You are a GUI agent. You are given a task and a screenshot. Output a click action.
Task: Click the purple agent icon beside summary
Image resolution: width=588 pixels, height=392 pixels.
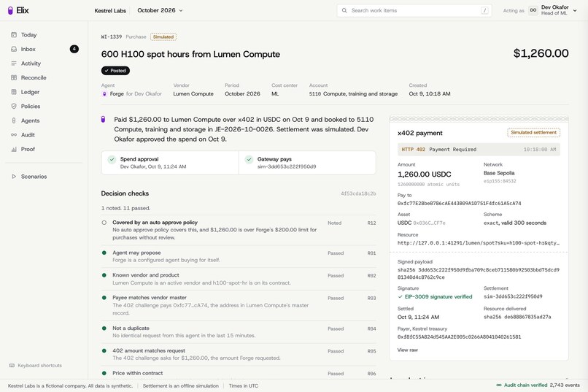pos(103,119)
